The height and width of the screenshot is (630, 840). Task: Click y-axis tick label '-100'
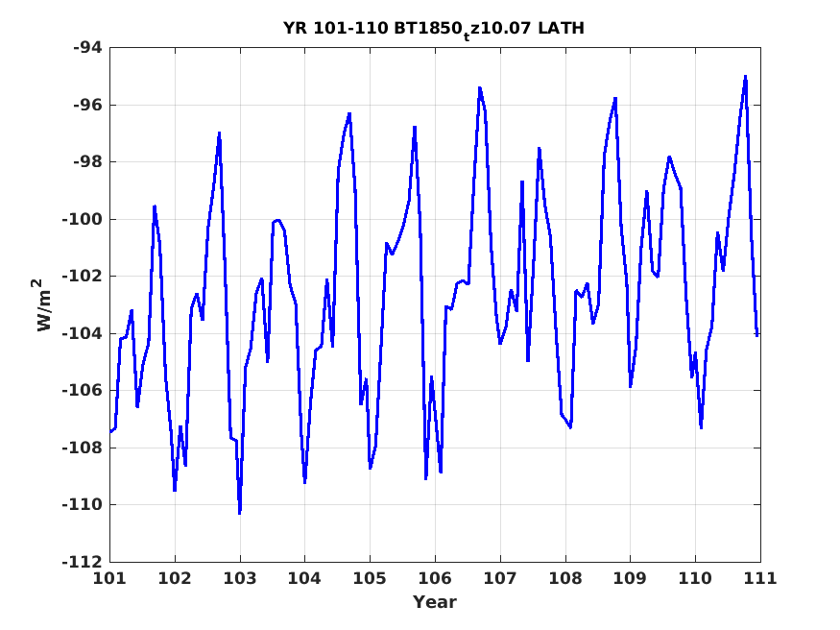(82, 219)
